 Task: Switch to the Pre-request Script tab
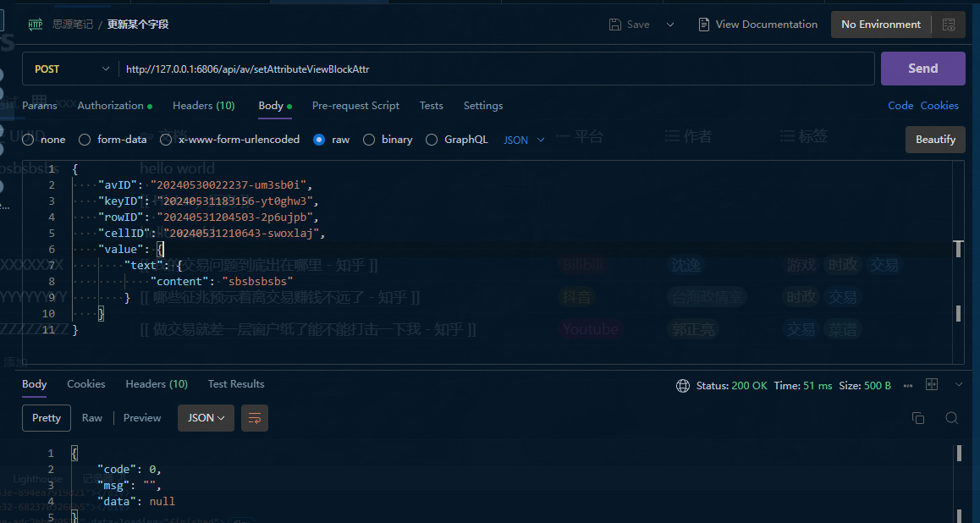(x=355, y=106)
